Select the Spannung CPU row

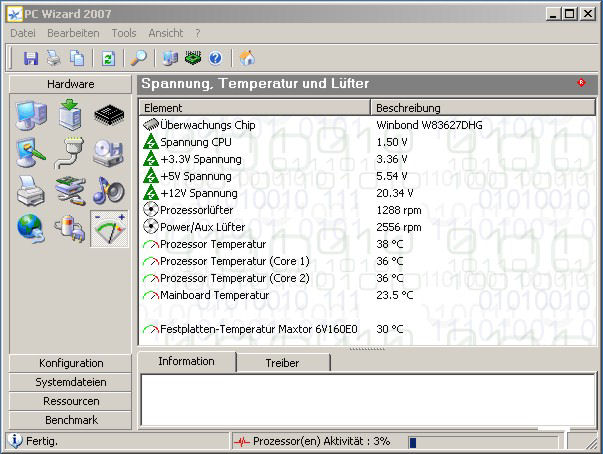(x=367, y=142)
